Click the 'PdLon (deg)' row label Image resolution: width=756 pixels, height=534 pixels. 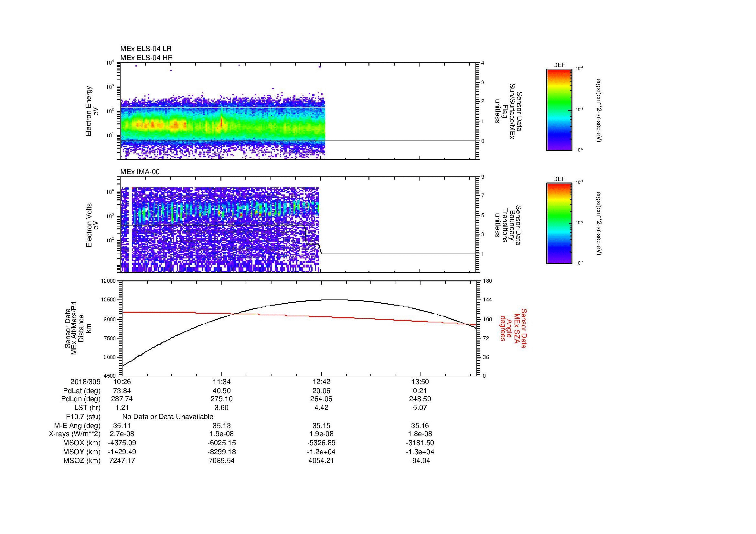pyautogui.click(x=81, y=399)
